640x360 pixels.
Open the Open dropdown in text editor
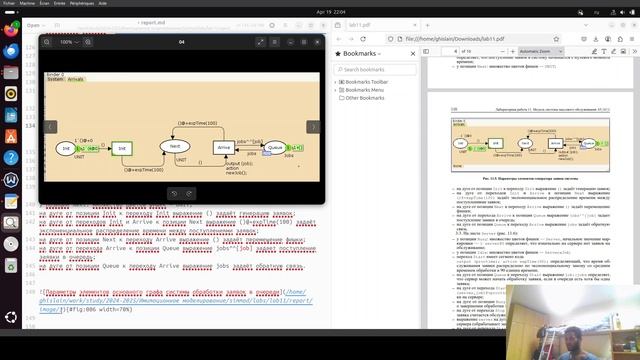[36, 25]
